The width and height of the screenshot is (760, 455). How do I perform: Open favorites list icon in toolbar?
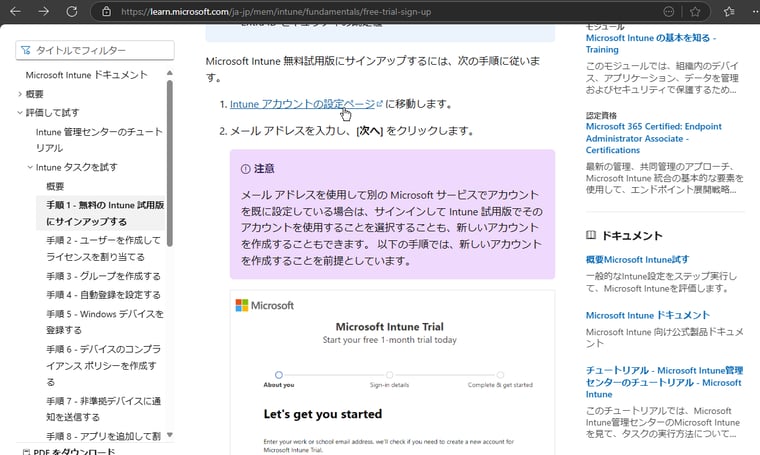pos(728,12)
